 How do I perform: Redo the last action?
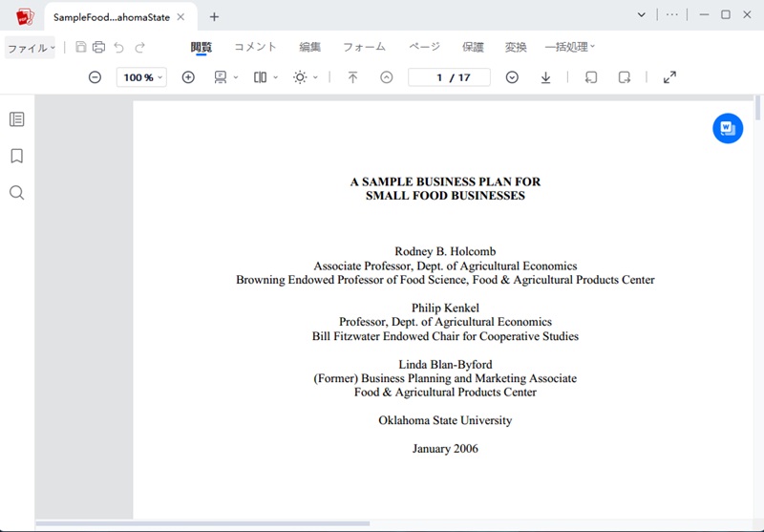(x=139, y=47)
